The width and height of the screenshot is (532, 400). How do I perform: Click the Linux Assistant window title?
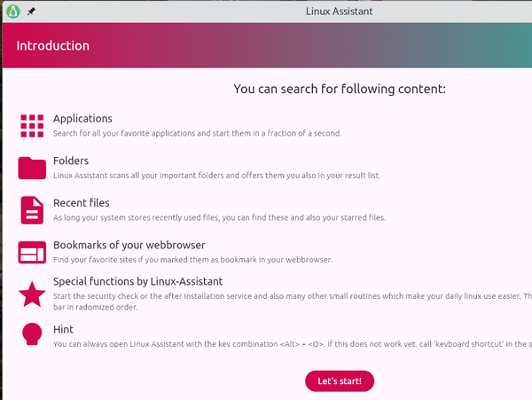(340, 12)
